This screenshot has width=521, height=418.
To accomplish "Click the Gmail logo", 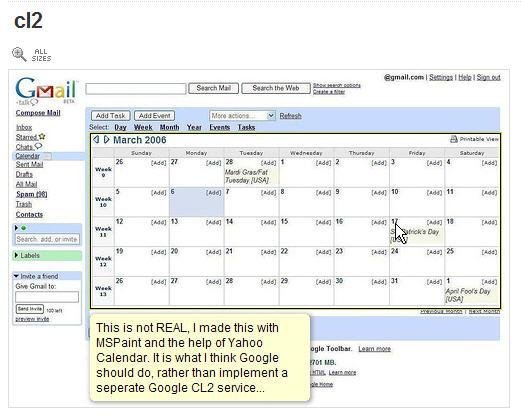I will click(x=45, y=90).
